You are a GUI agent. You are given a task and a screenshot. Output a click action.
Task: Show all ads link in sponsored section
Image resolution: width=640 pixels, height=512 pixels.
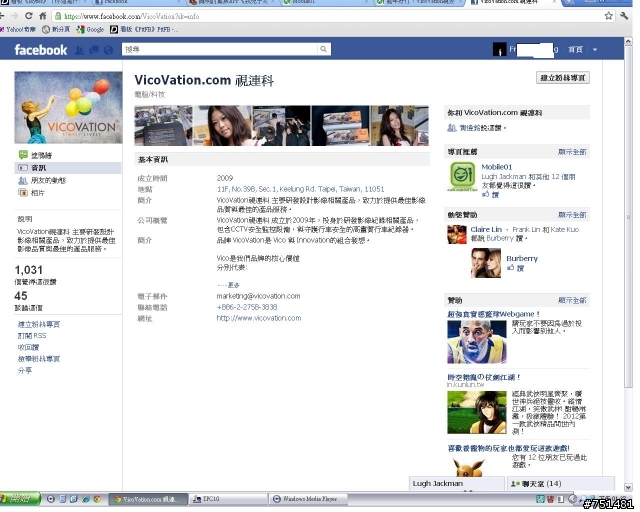(x=572, y=301)
